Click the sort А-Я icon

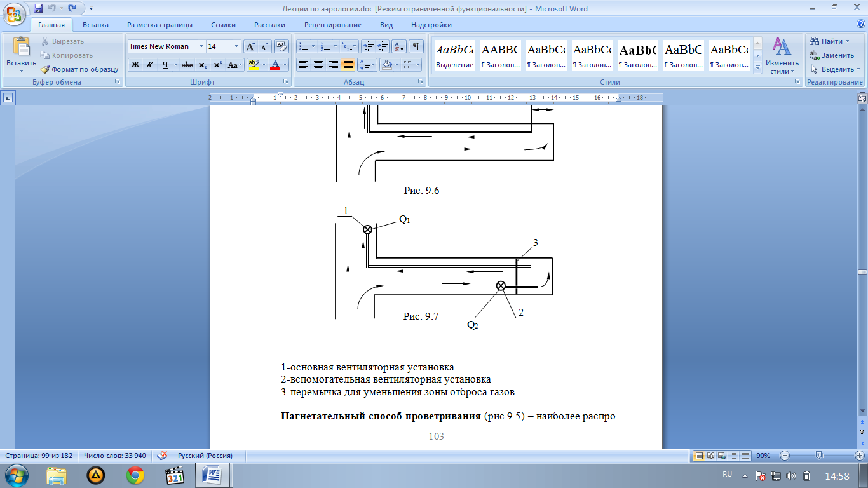point(399,46)
